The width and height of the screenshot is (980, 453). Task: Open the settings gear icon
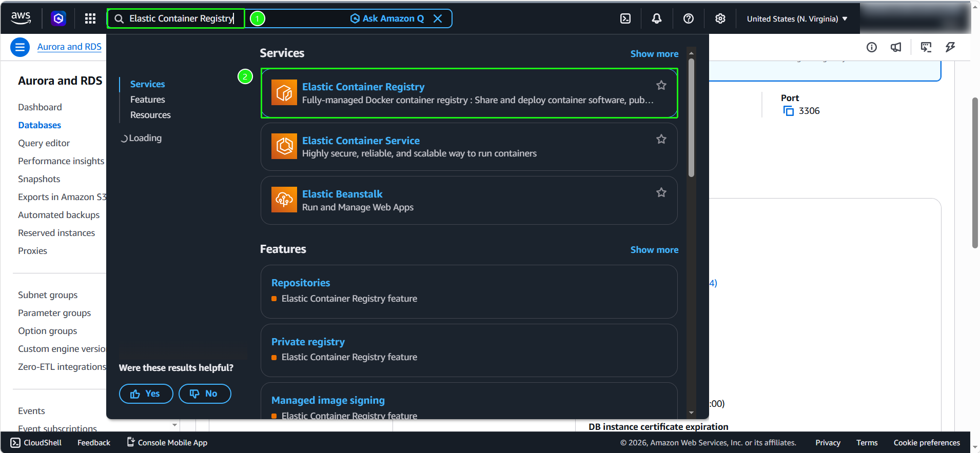720,18
